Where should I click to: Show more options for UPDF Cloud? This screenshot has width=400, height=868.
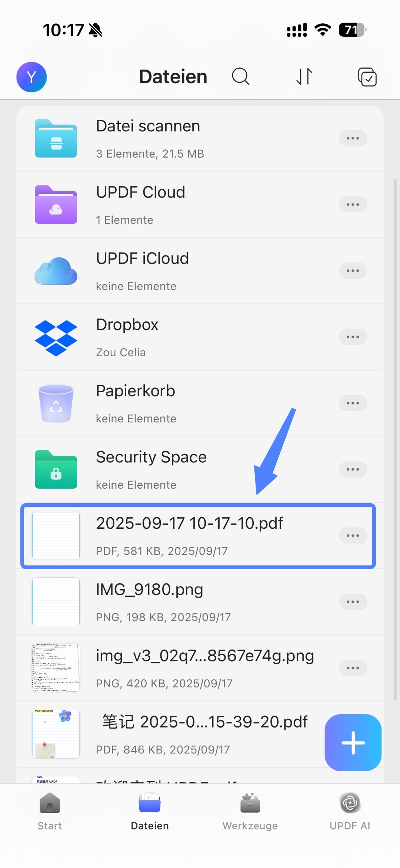click(353, 204)
